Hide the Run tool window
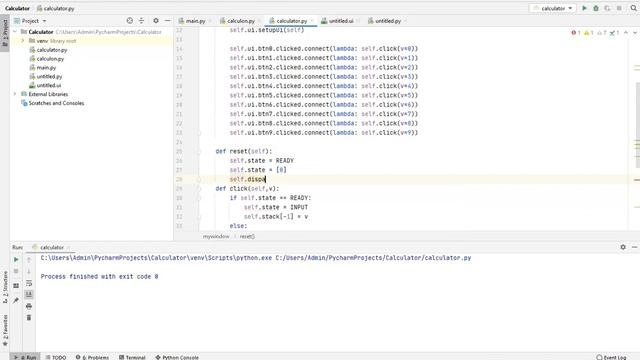 pos(634,247)
